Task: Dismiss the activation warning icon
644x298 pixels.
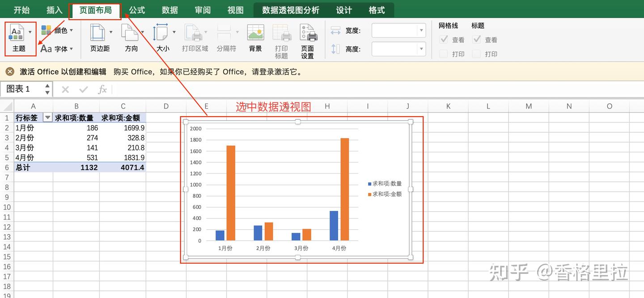Action: point(10,71)
